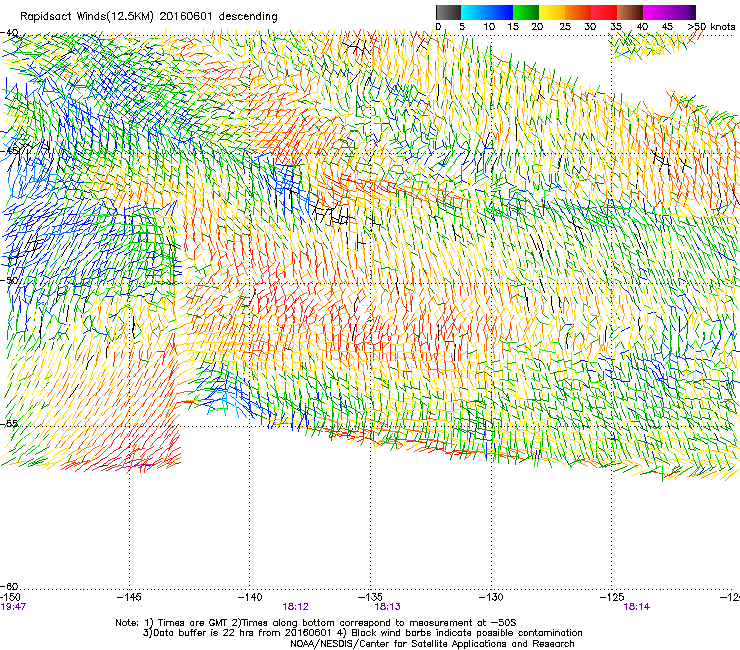Click the red 30-35 knots color swatch
The width and height of the screenshot is (740, 650).
pos(604,12)
